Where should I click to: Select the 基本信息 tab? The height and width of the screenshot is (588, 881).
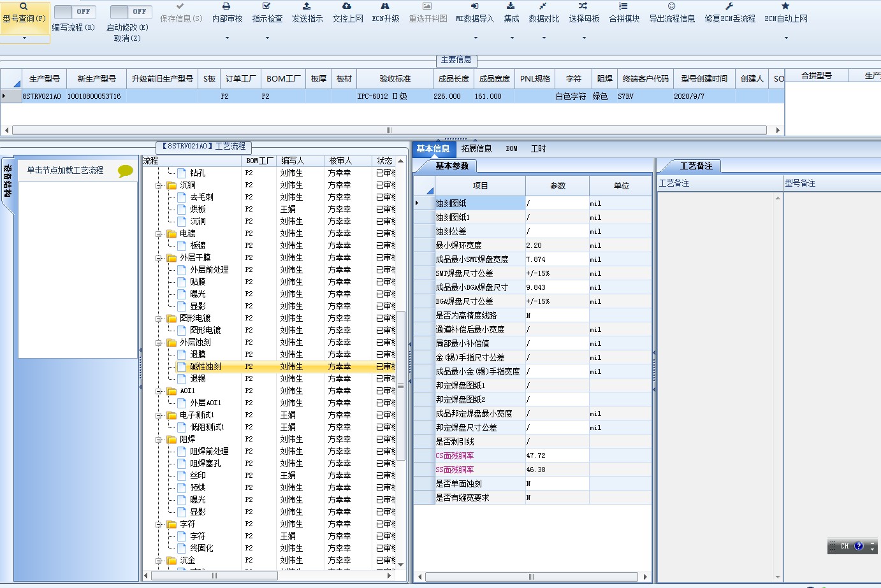tap(433, 149)
